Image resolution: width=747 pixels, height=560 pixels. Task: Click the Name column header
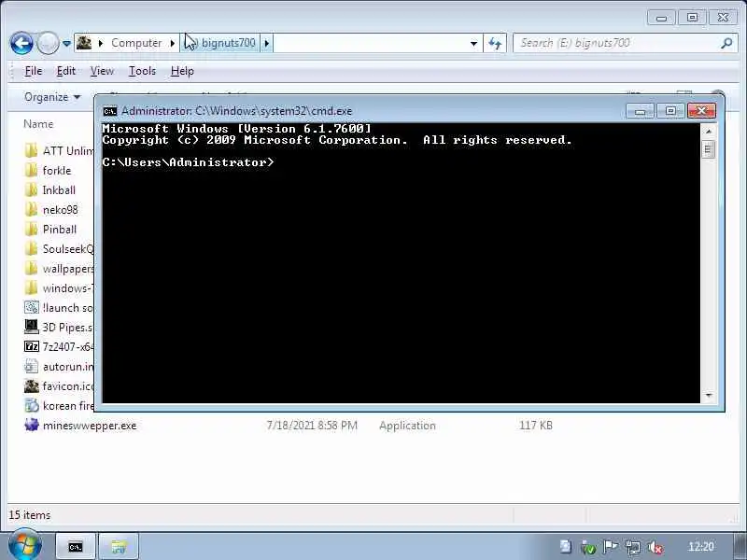pos(38,124)
